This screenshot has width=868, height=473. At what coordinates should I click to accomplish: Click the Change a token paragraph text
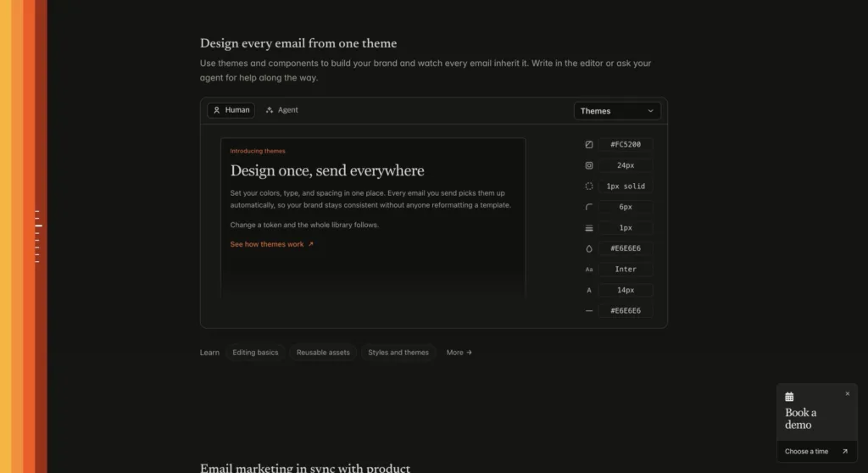pos(304,225)
